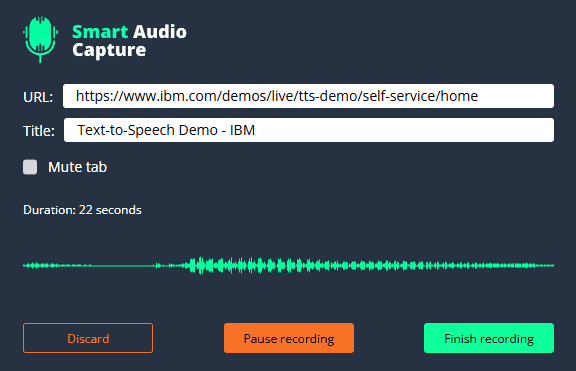Click the left start of the waveform
Viewport: 576px width, 371px height.
(31, 265)
